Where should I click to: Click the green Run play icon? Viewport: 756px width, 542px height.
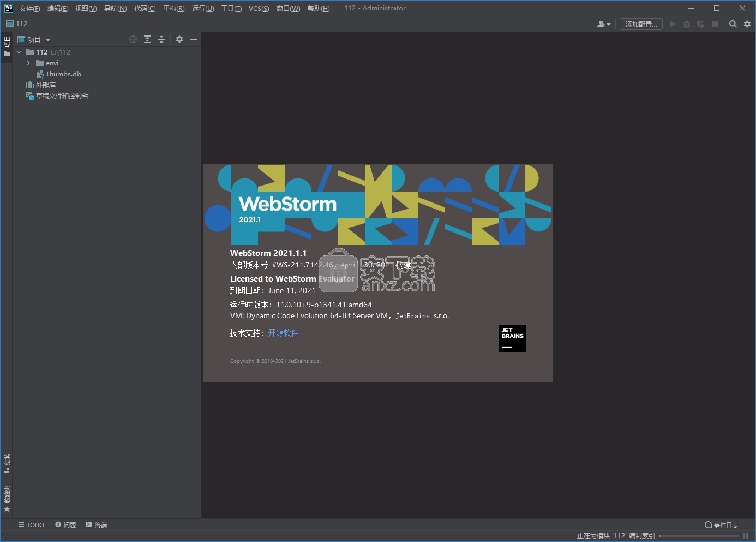(673, 24)
